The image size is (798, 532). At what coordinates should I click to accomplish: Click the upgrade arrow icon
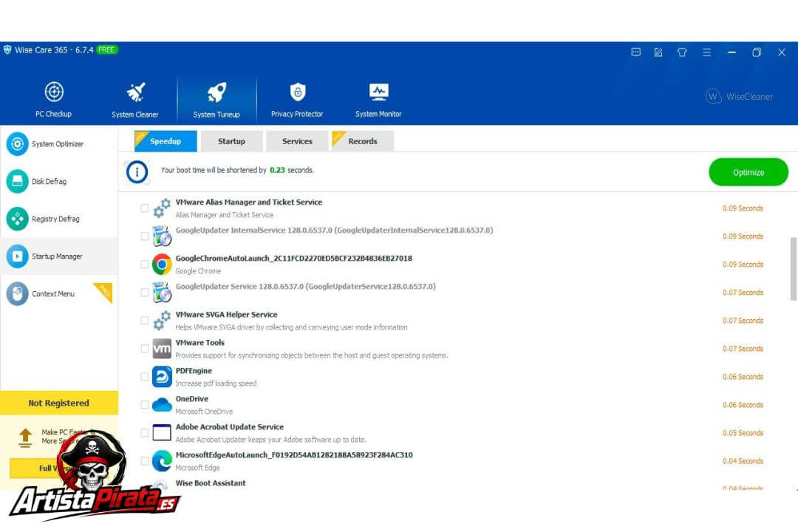25,437
